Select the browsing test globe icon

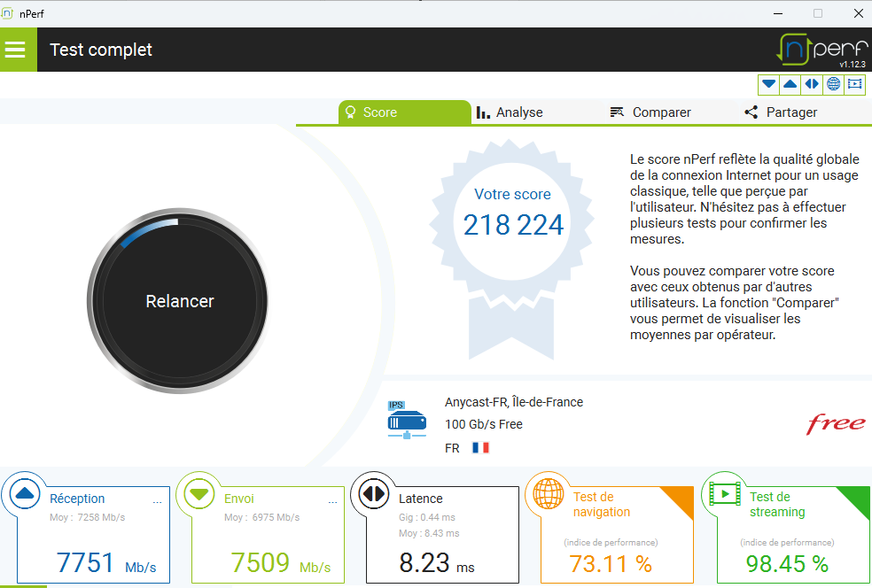833,84
